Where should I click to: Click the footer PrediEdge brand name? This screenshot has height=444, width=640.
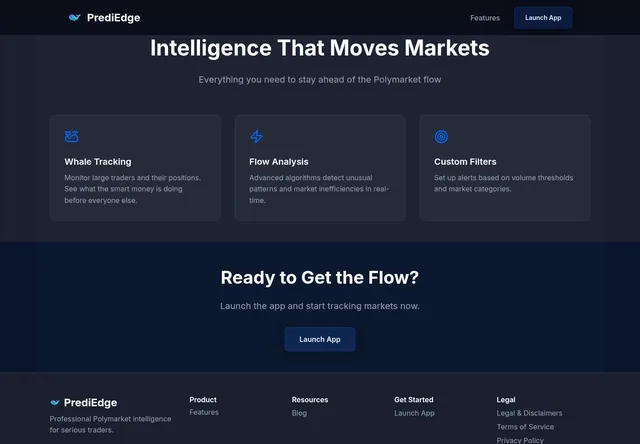coord(91,403)
